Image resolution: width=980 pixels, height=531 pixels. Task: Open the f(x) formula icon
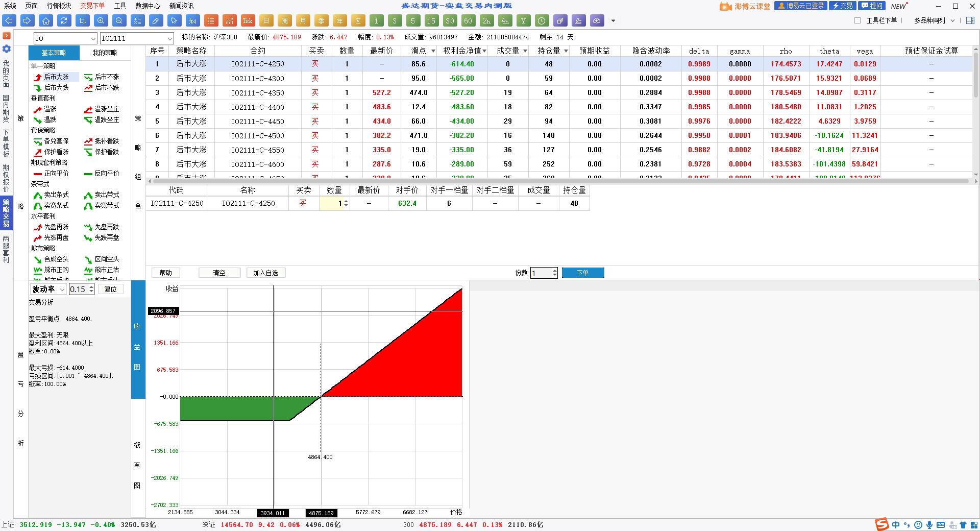[192, 21]
